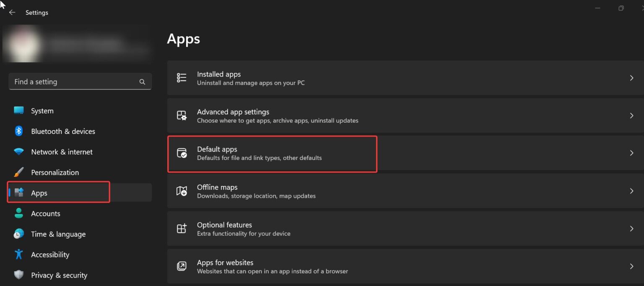The height and width of the screenshot is (286, 644).
Task: Click the back arrow in Settings
Action: [x=12, y=12]
